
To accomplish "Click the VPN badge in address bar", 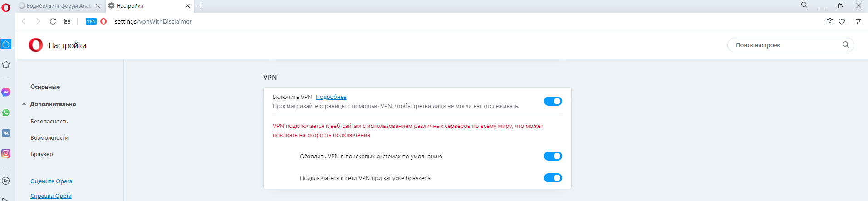I will [91, 21].
